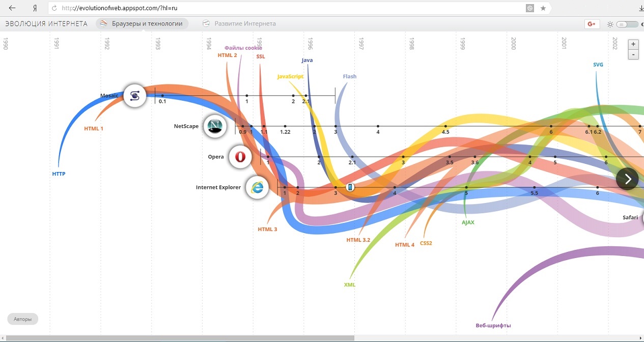Click the globe icon in address bar
Image resolution: width=644 pixels, height=342 pixels.
click(x=530, y=8)
